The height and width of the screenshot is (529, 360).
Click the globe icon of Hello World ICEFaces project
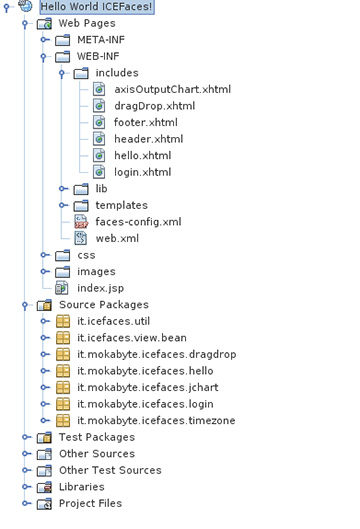26,5
